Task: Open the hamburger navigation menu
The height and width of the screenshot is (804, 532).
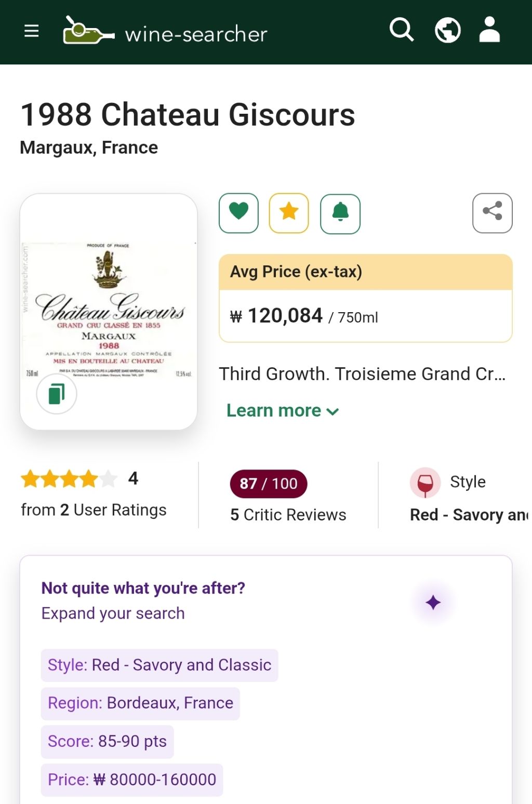Action: click(32, 31)
